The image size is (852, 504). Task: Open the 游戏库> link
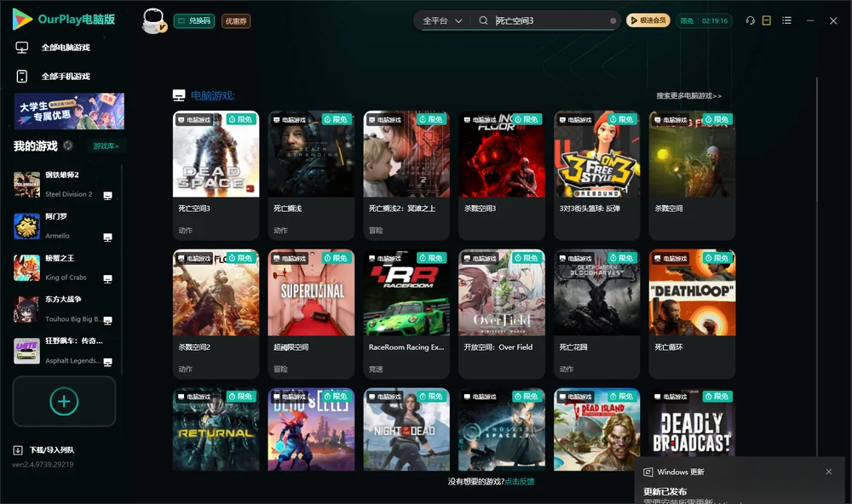coord(106,146)
